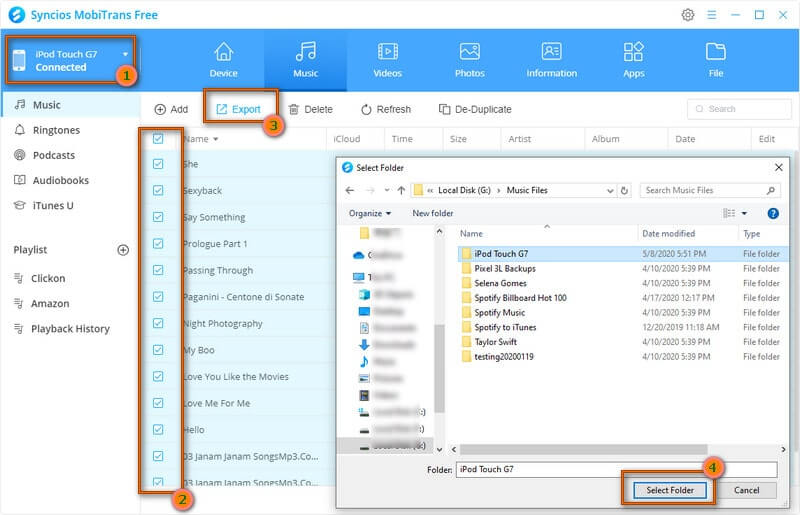
Task: Click the dialog horizontal scrollbar
Action: [583, 449]
